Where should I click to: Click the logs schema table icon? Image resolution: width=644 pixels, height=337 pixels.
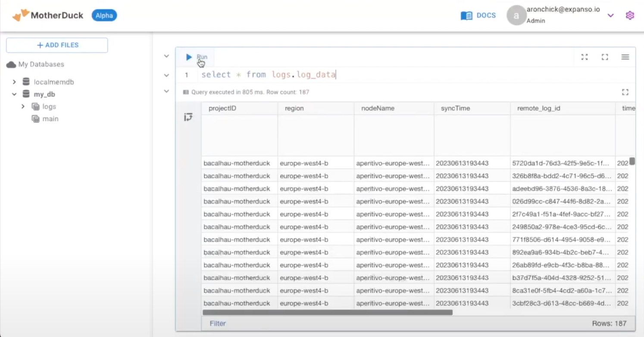(35, 106)
